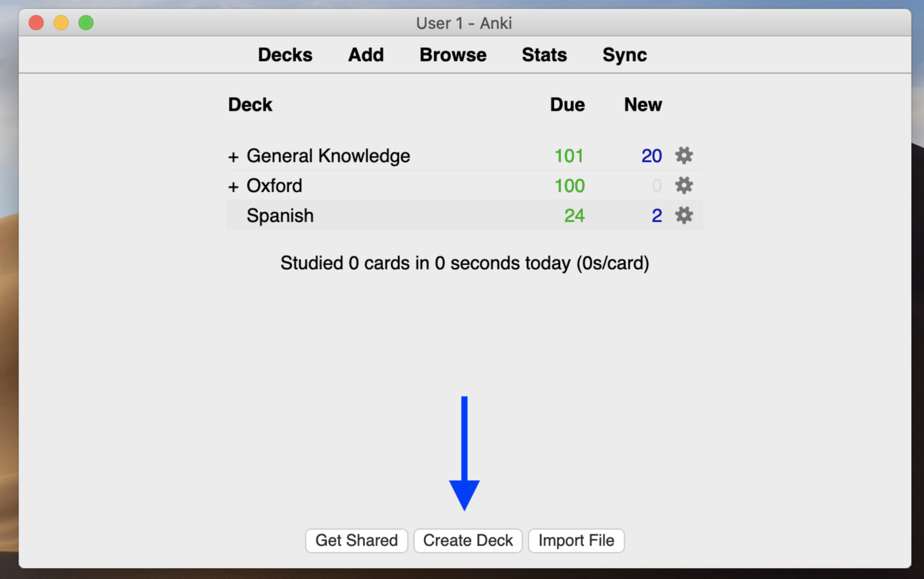Open the Add card screen
The image size is (924, 579).
[365, 55]
